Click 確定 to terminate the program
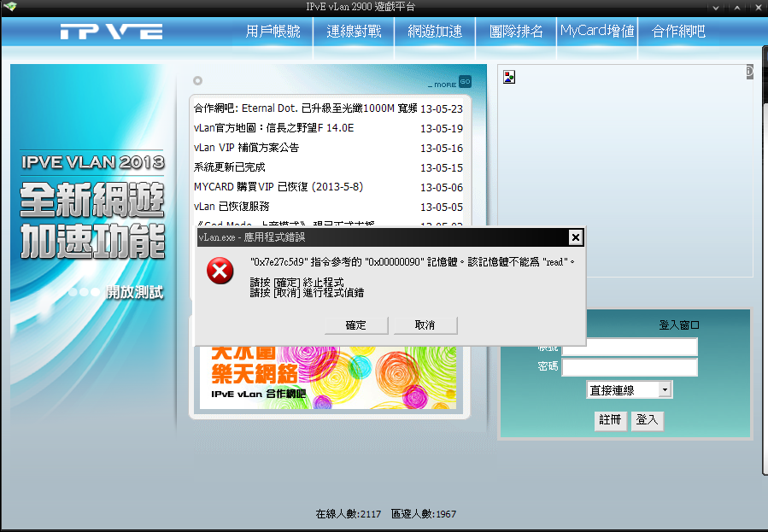Image resolution: width=768 pixels, height=532 pixels. pos(356,325)
